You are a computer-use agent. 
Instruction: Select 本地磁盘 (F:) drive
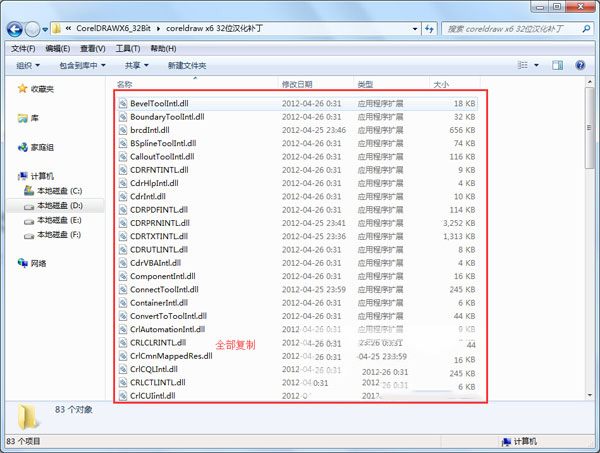click(53, 235)
